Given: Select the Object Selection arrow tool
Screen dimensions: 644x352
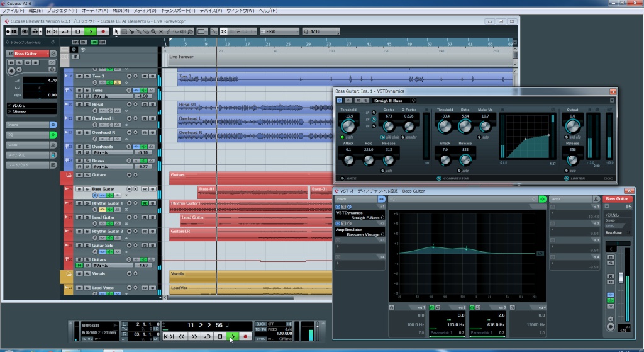Looking at the screenshot, I should click(116, 31).
